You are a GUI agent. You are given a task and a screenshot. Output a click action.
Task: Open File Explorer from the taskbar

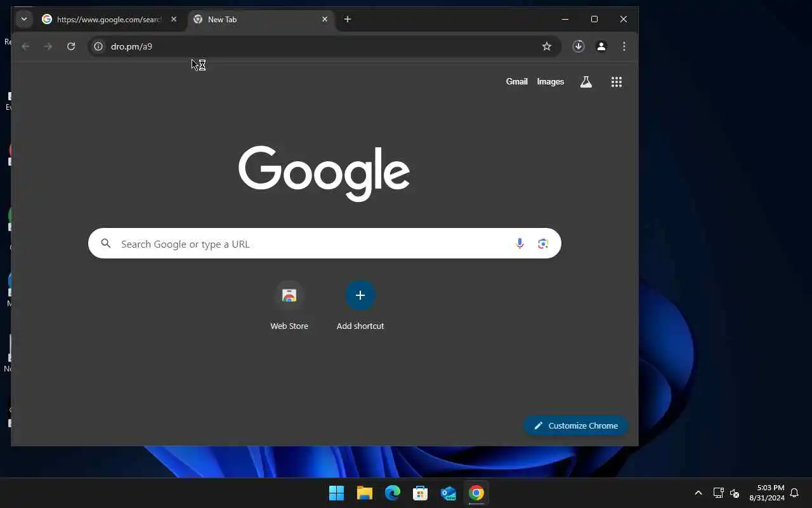tap(364, 493)
